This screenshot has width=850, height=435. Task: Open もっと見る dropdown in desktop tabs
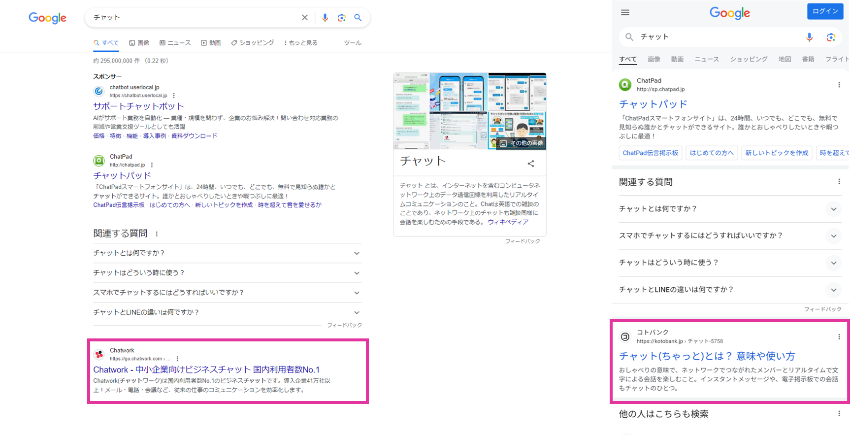click(300, 43)
